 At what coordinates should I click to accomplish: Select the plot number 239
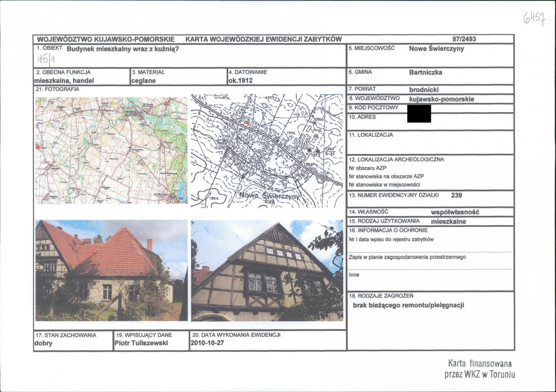(x=457, y=195)
